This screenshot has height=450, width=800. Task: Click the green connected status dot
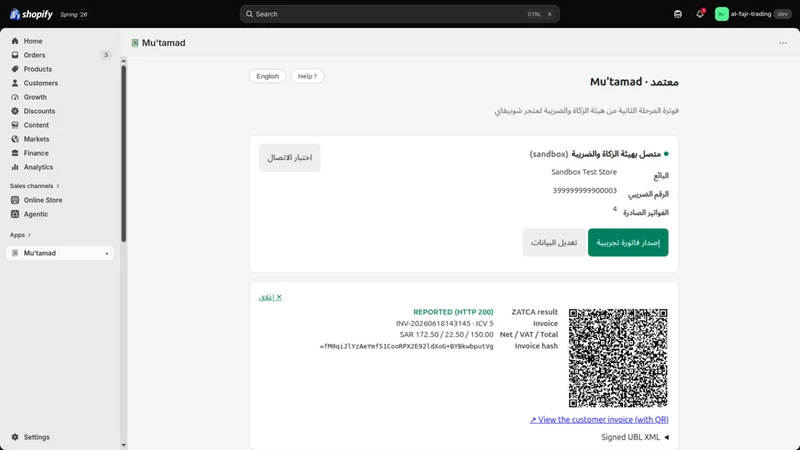(x=666, y=154)
